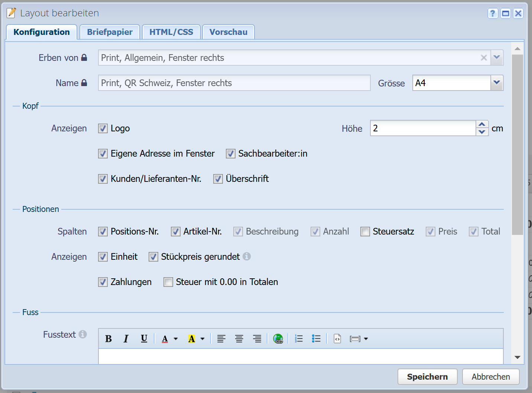The image size is (532, 393).
Task: Uncheck the Logo checkbox
Action: pos(103,128)
